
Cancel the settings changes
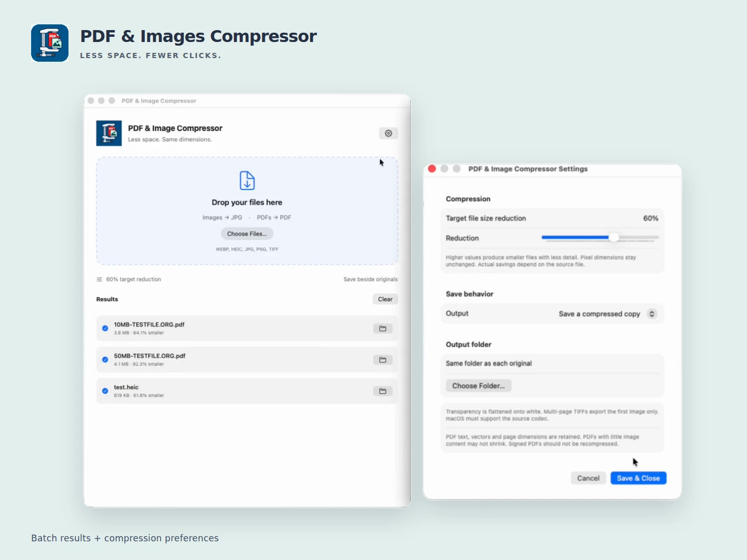click(588, 478)
